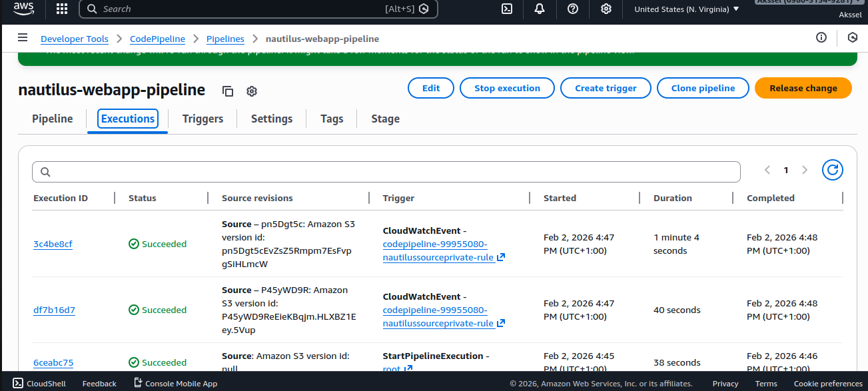Open the info panel icon
The image size is (868, 391).
pyautogui.click(x=821, y=38)
